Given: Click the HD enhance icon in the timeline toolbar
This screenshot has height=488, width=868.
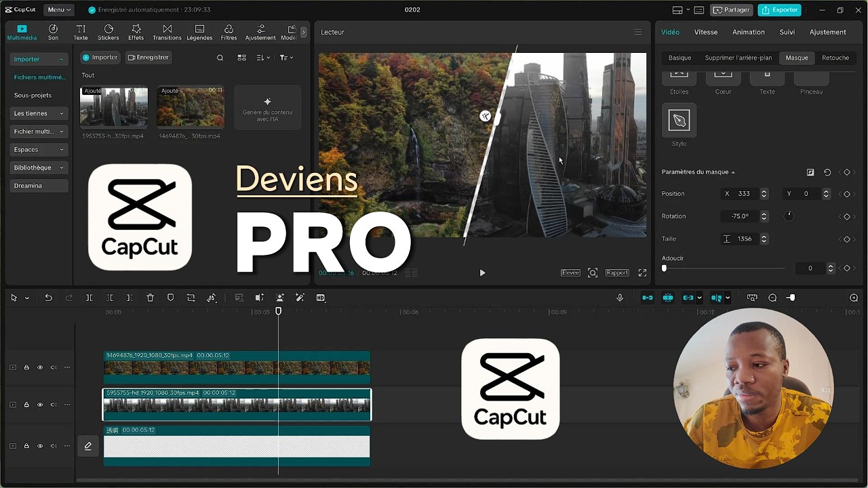Looking at the screenshot, I should [x=321, y=298].
